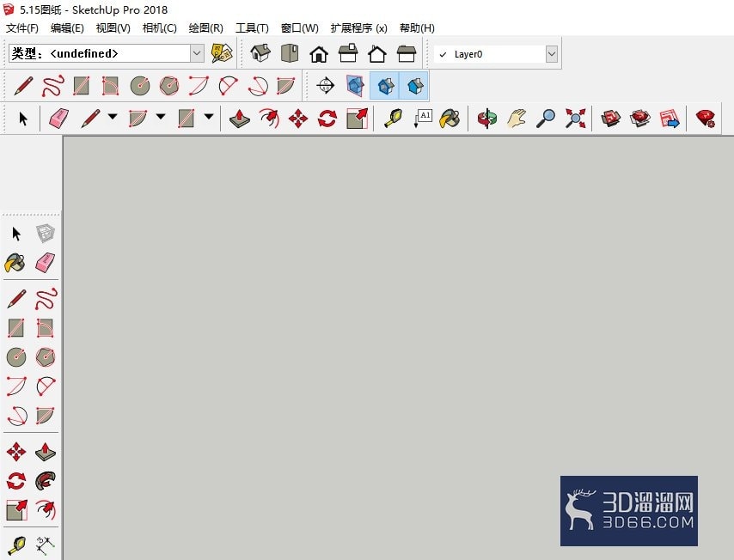Switch to Top view icon
Viewport: 734px width, 560px height.
[x=290, y=53]
